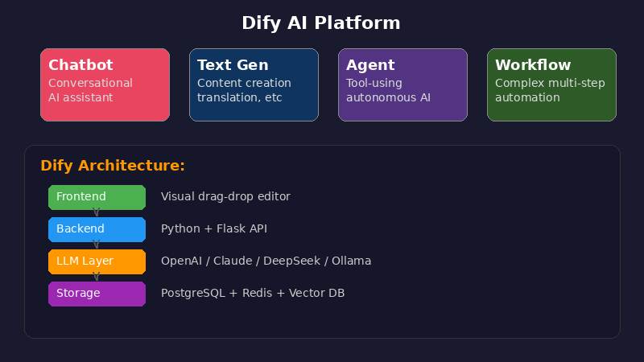Image resolution: width=644 pixels, height=362 pixels.
Task: Click 'Content creation translation, etc' description
Action: pos(244,90)
